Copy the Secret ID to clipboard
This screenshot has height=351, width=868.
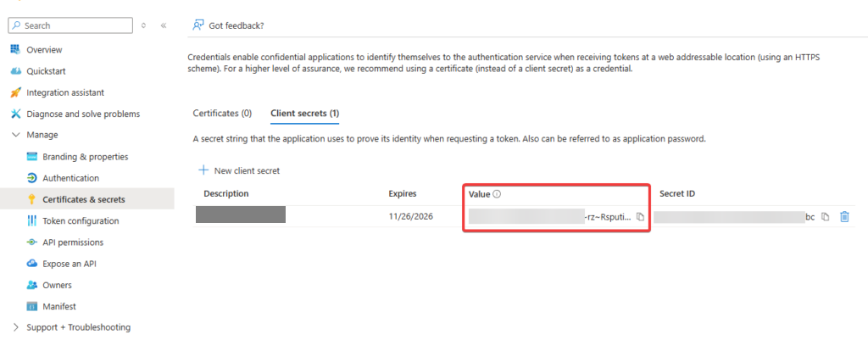826,217
